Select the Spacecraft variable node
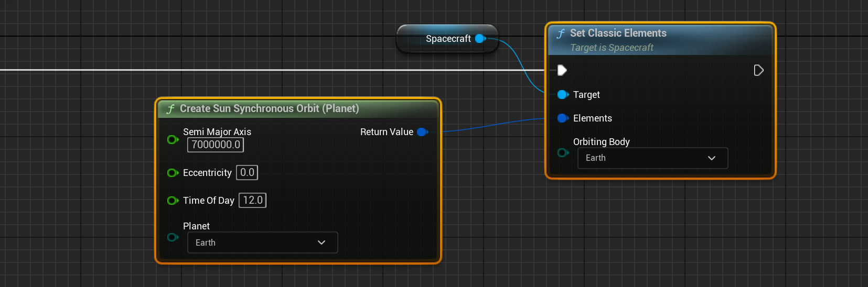The image size is (868, 287). click(447, 39)
